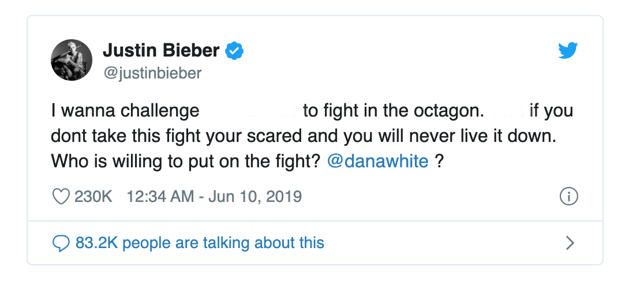
Task: Open Justin Bieber's profile picture
Action: tap(72, 60)
